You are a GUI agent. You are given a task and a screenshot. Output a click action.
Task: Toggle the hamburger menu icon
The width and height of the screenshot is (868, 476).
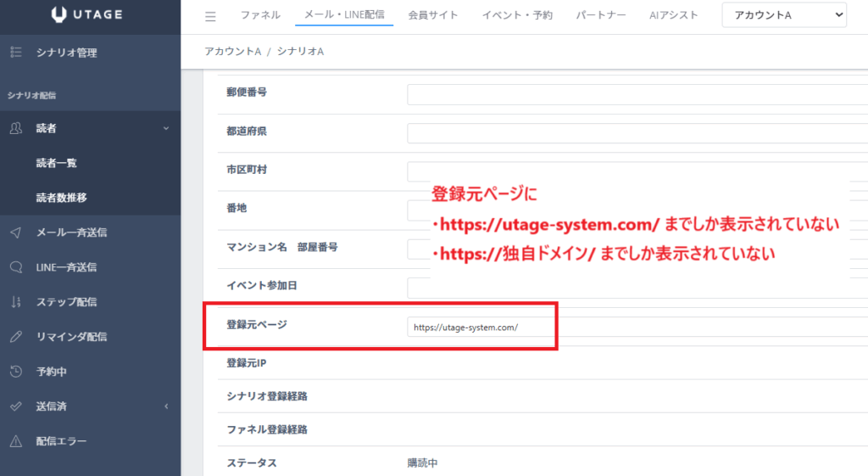[210, 17]
